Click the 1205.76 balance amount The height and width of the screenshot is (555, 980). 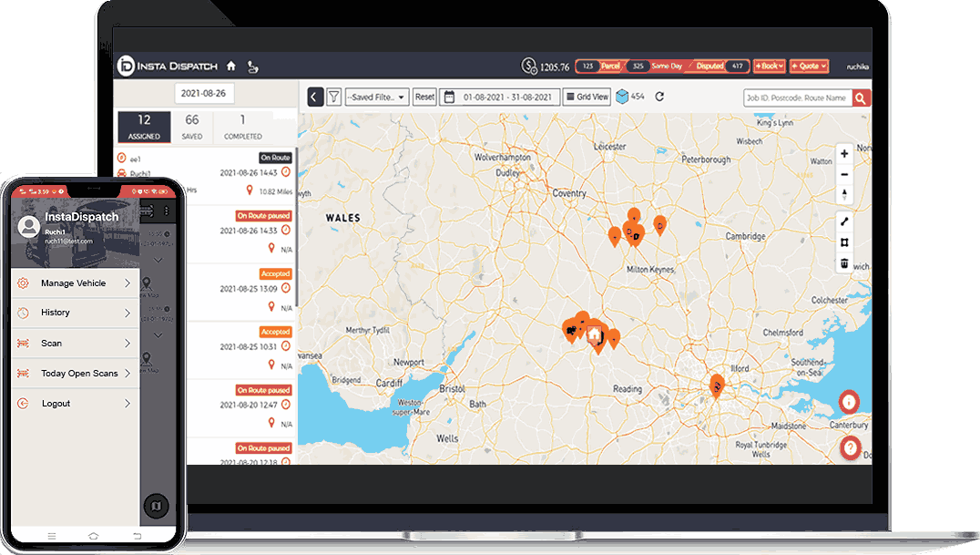point(555,67)
